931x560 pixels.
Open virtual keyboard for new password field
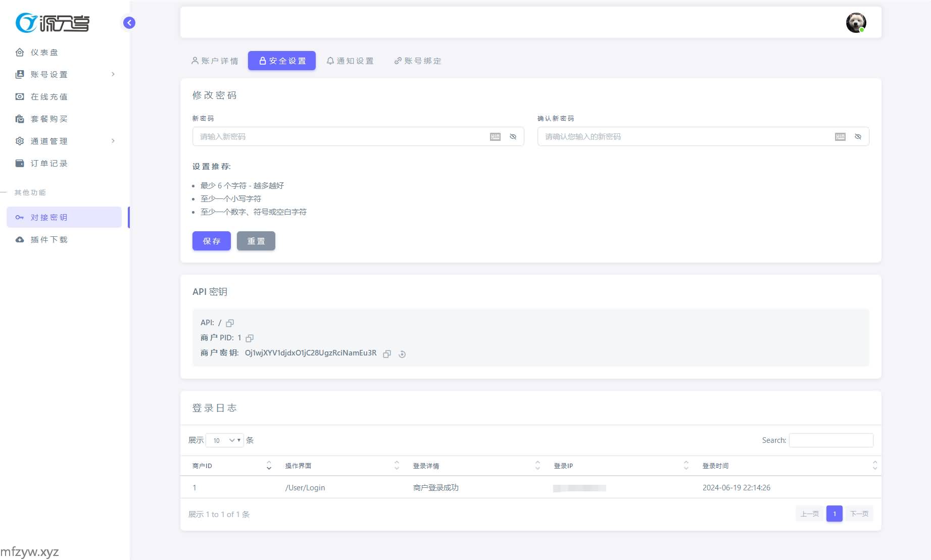(495, 137)
